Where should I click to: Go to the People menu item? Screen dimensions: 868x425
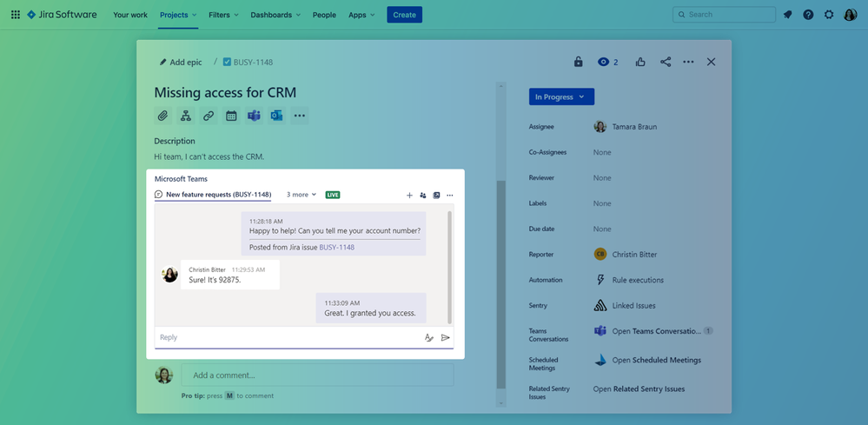point(324,15)
